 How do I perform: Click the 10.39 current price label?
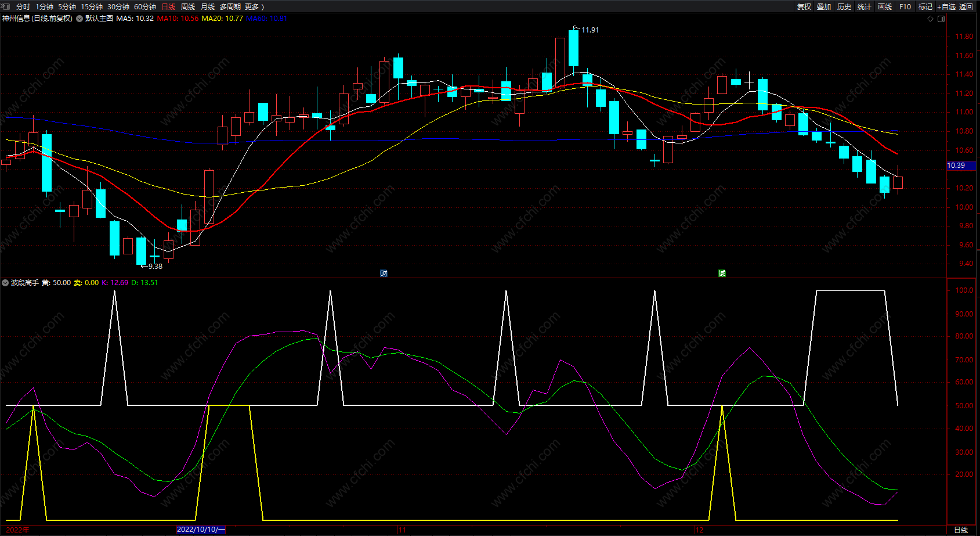[x=956, y=166]
